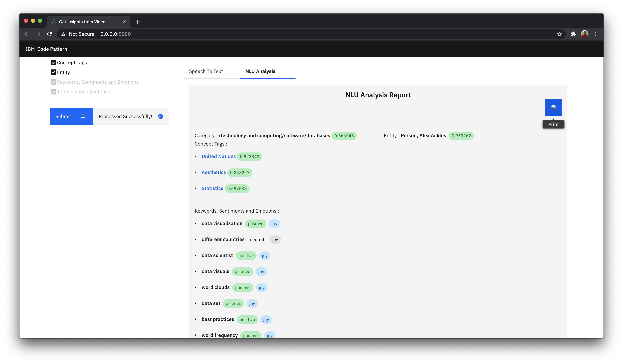The height and width of the screenshot is (364, 623).
Task: Click the Print icon button
Action: (x=553, y=108)
